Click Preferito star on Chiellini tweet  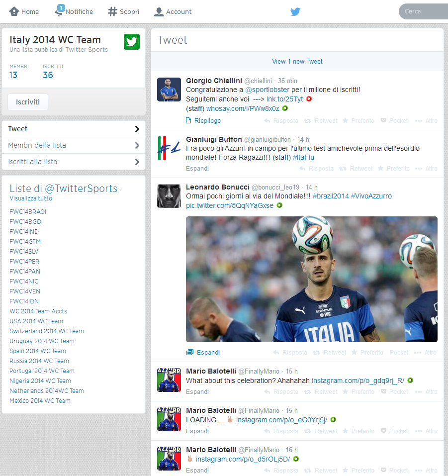[346, 120]
